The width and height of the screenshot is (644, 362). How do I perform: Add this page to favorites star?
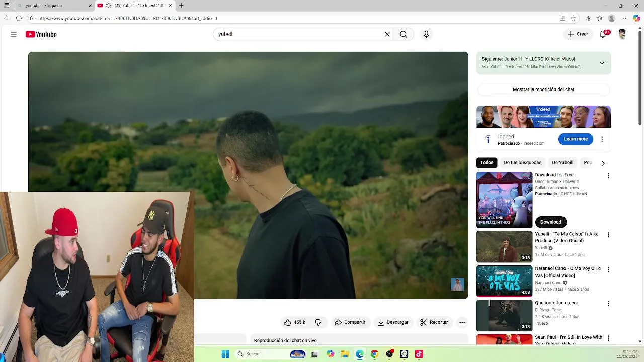point(573,18)
